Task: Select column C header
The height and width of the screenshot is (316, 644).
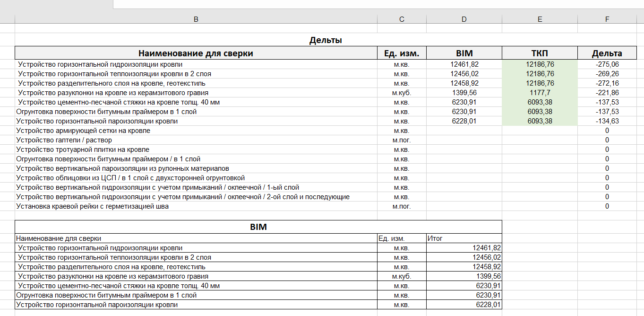Action: [x=402, y=19]
